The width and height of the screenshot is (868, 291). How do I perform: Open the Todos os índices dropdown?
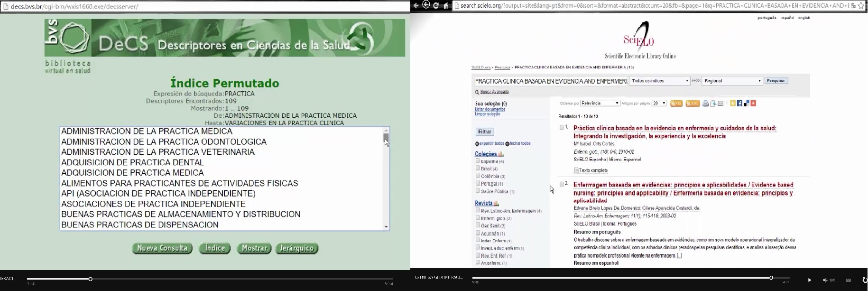(659, 81)
